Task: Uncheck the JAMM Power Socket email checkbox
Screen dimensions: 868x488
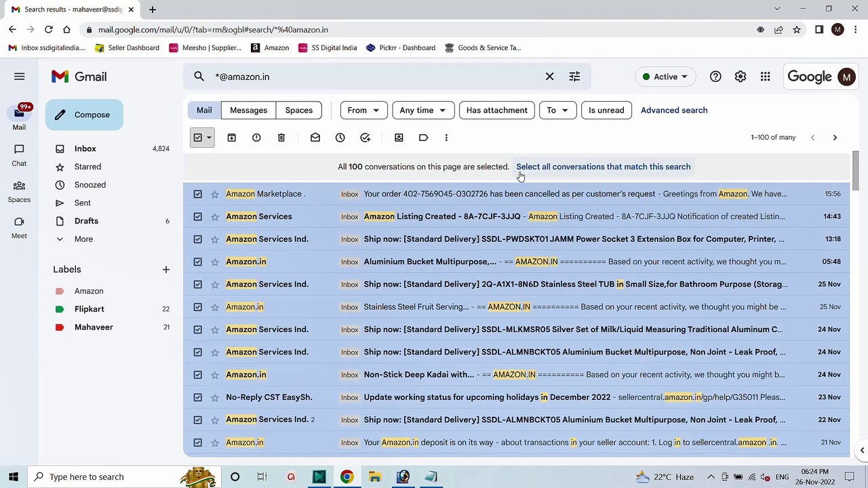Action: [197, 239]
